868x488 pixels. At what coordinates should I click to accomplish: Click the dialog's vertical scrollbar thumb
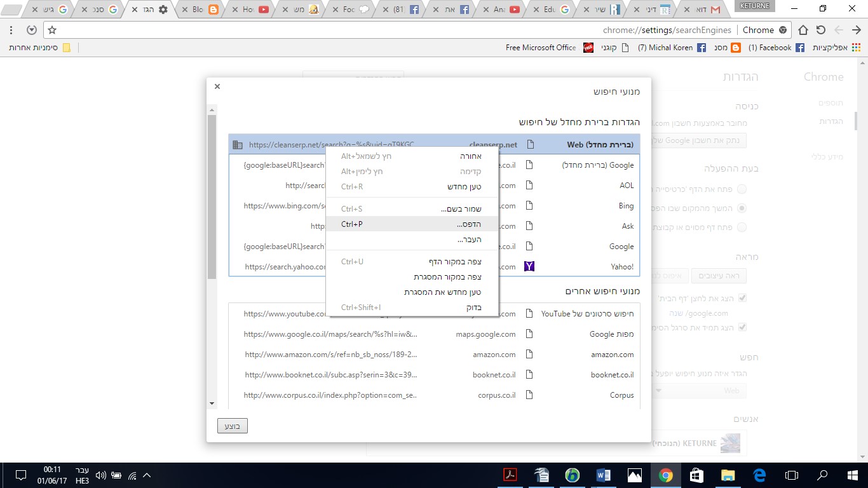[212, 197]
